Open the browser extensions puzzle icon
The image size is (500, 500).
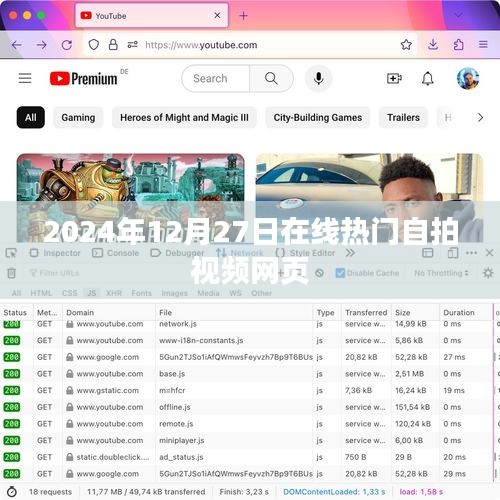point(458,44)
